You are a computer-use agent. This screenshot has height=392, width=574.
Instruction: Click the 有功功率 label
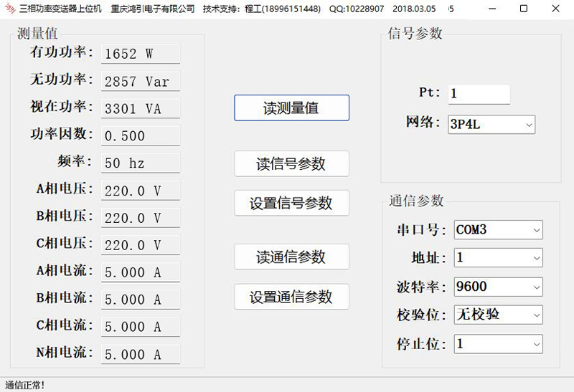(62, 52)
